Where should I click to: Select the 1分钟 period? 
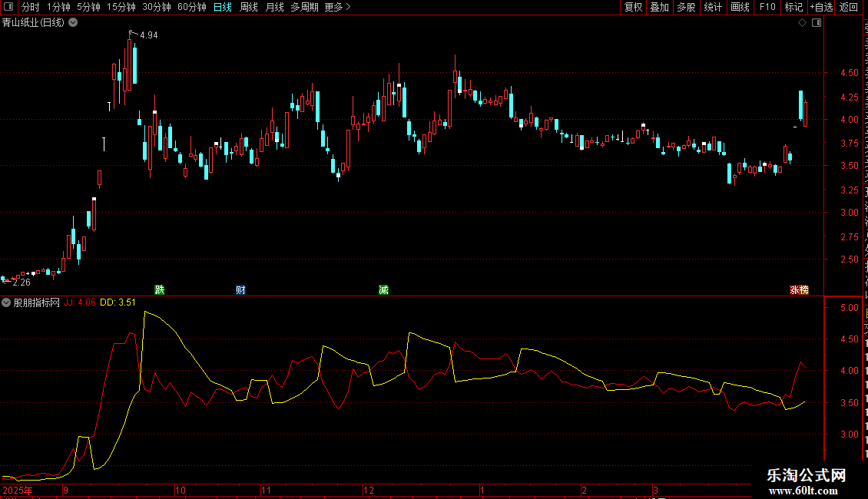(58, 7)
